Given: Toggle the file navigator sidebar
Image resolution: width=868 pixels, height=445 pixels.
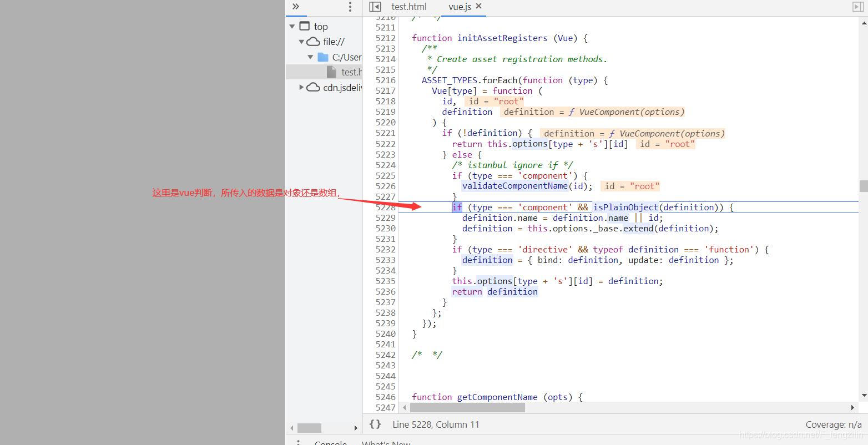Looking at the screenshot, I should tap(375, 7).
